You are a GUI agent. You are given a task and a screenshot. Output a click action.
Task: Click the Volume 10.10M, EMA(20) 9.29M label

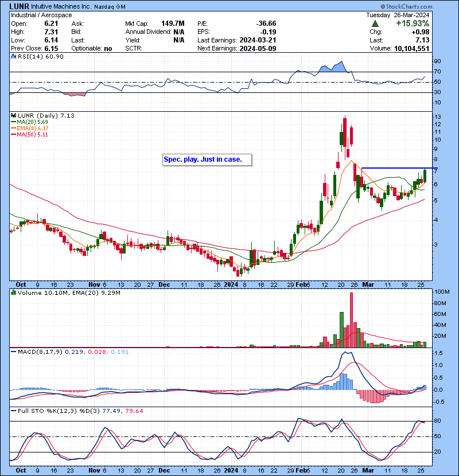[69, 292]
